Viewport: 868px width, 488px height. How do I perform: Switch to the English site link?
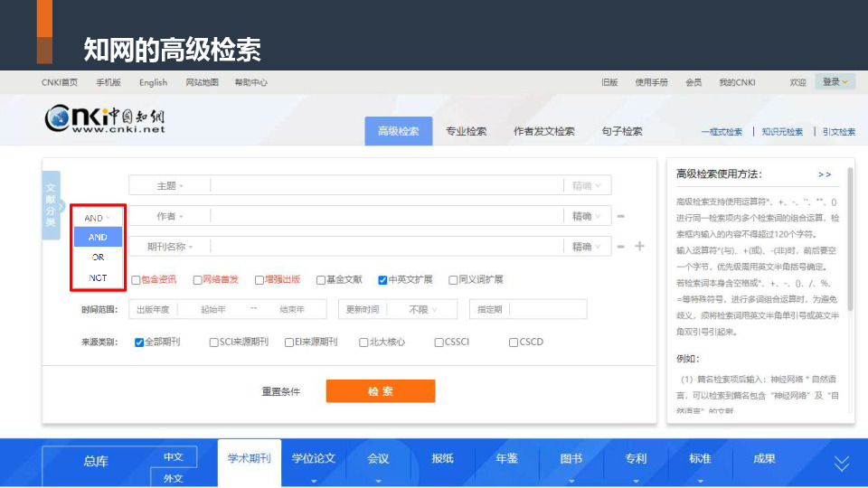tap(153, 82)
